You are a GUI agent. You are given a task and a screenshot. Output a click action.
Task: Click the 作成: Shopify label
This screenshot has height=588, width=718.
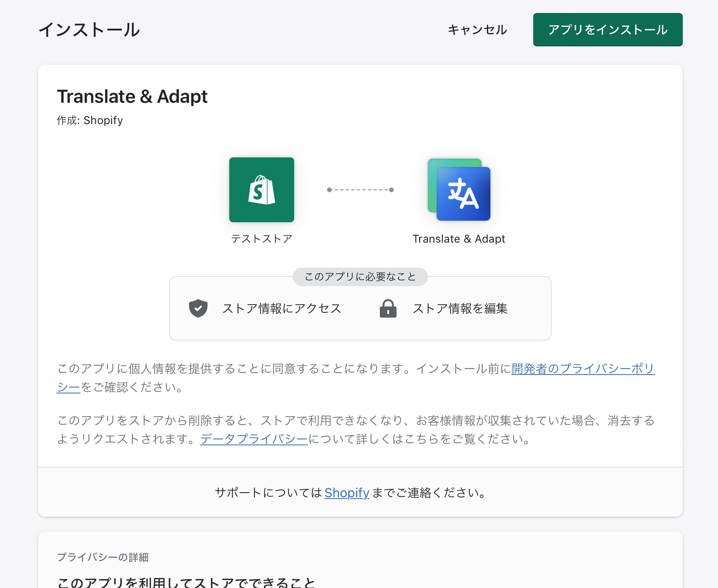(x=89, y=120)
